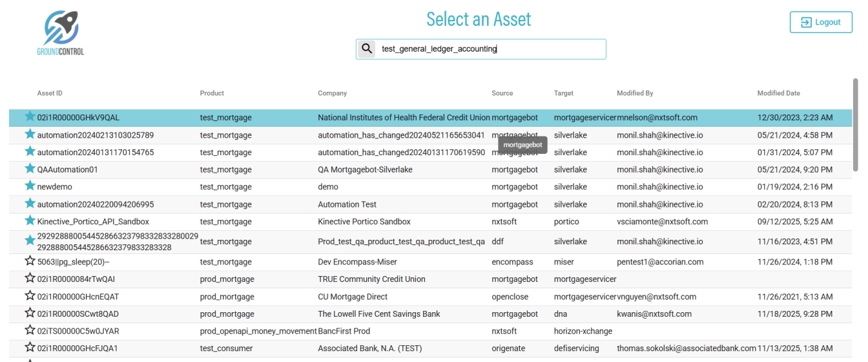Viewport: 868px width, 362px height.
Task: Toggle favorite star for QAAutomation01
Action: tap(30, 169)
